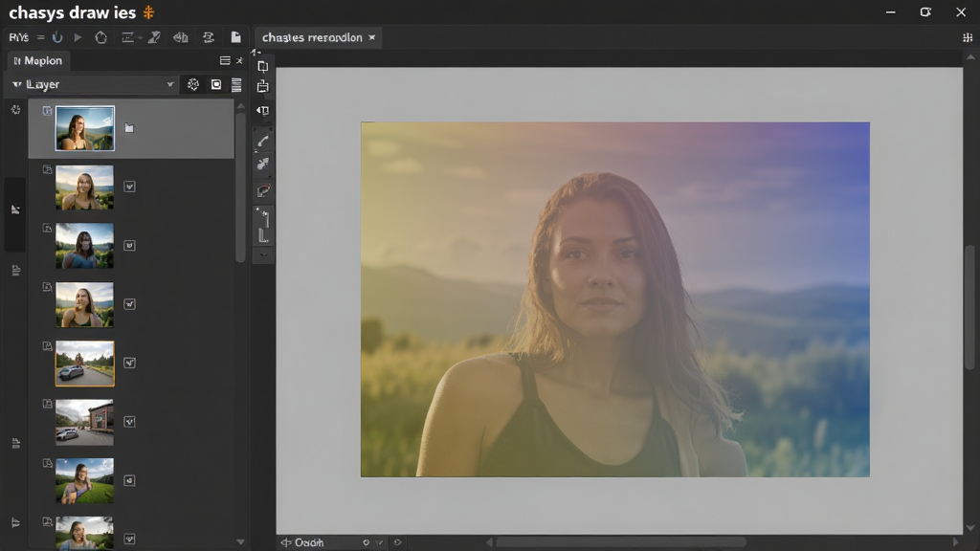Select the spray tool in vertical toolbar
Screen dimensions: 980x551
[263, 164]
